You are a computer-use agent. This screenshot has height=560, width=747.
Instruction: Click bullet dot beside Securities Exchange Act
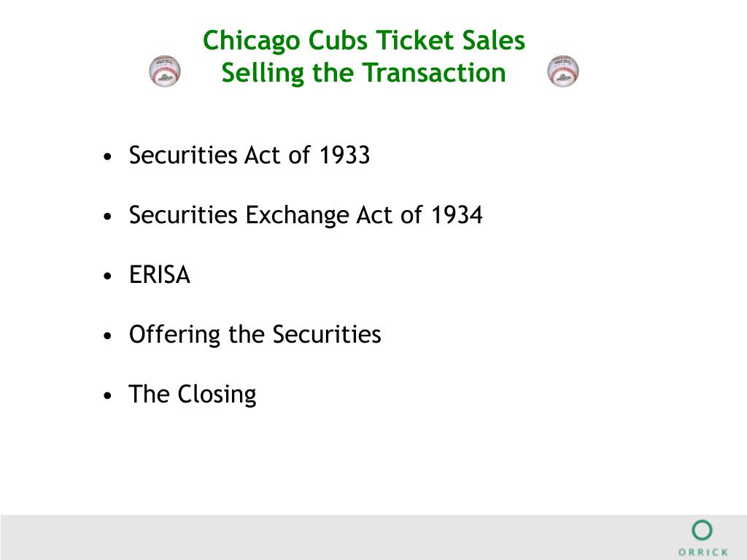point(108,216)
